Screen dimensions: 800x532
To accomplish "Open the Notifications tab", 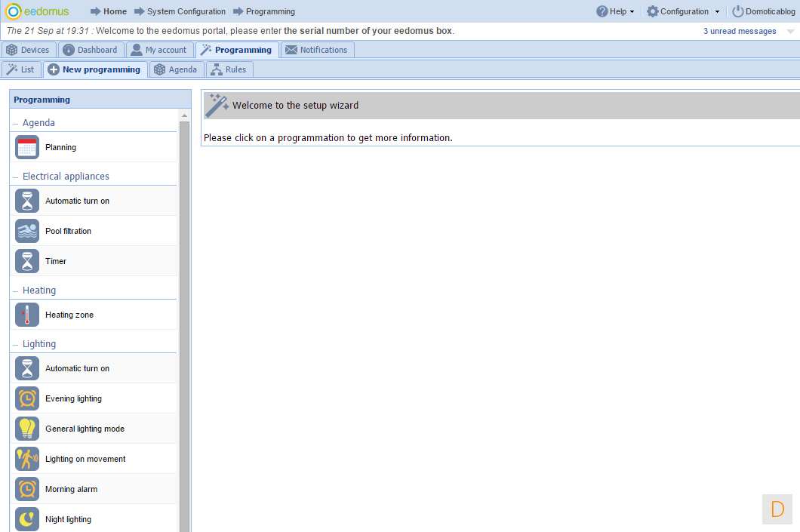I will [x=317, y=50].
